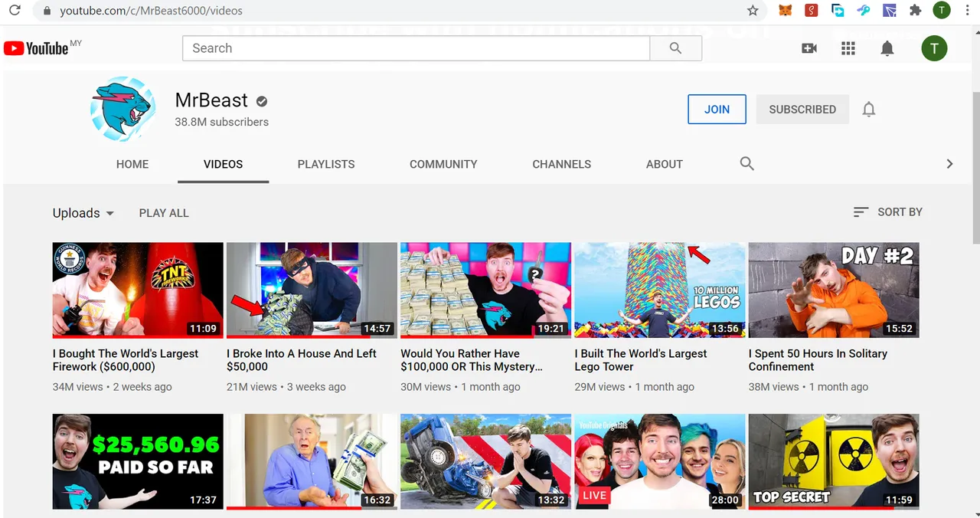Open the purple striped extension icon
The image size is (980, 518).
(889, 11)
